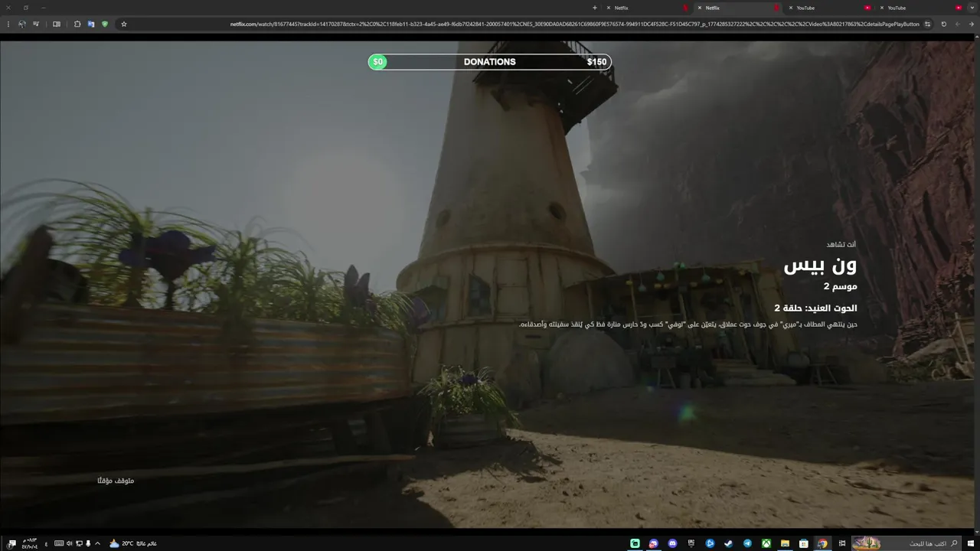Screen dimensions: 980x551
Task: Open Discord from the taskbar
Action: tap(672, 543)
